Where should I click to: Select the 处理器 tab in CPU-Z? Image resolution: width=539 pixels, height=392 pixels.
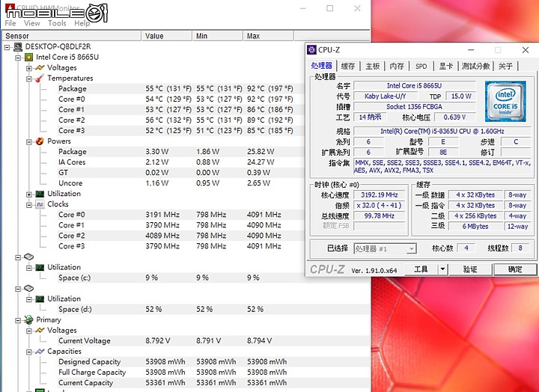[322, 65]
